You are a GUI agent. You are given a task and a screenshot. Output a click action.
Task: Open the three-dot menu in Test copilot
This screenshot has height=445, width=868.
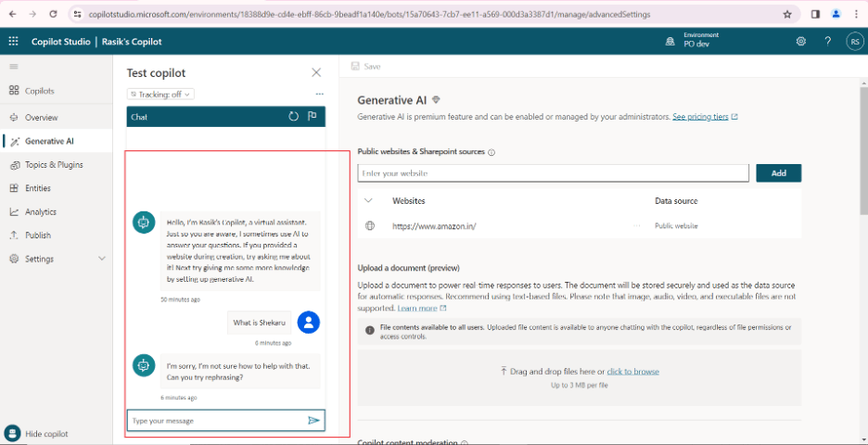(x=319, y=95)
